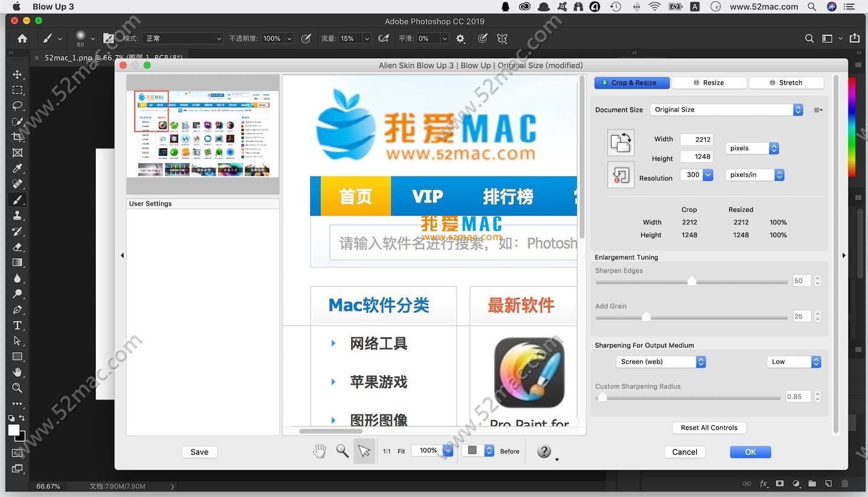This screenshot has width=868, height=497.
Task: Select the Zoom tool in Photoshop toolbar
Action: click(17, 388)
